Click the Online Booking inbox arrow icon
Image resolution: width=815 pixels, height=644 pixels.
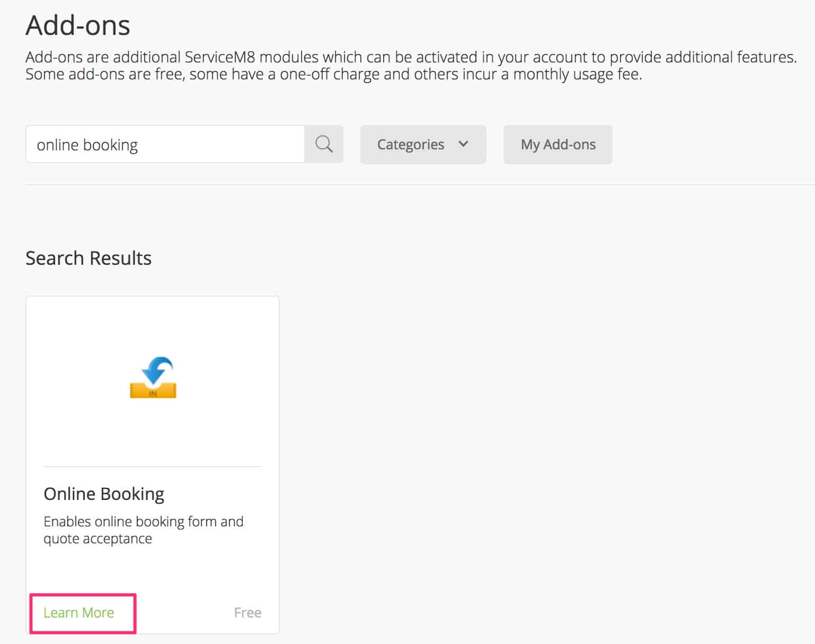click(153, 378)
